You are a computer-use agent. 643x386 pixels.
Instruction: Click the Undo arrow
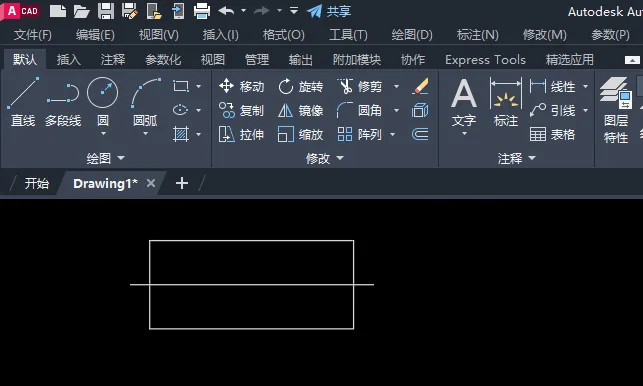coord(226,11)
